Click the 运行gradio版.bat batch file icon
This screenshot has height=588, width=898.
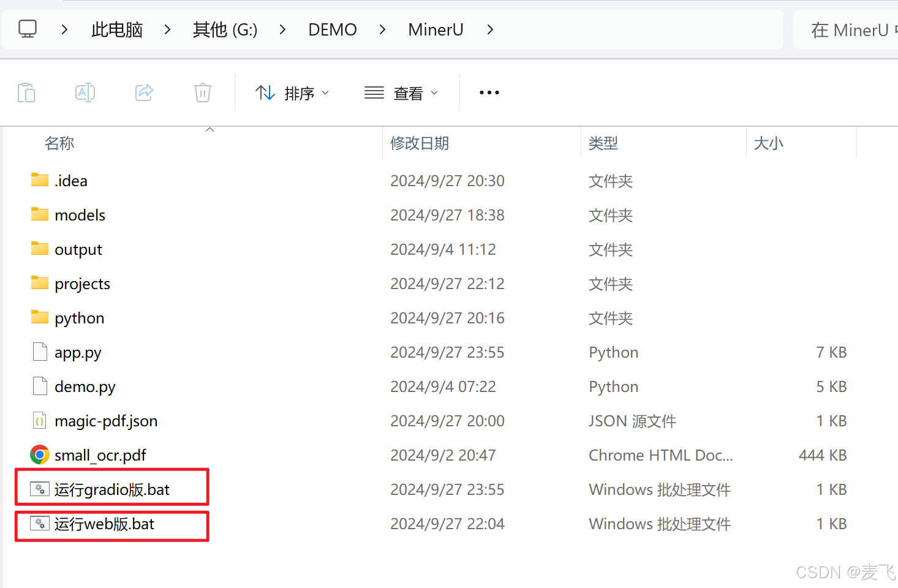point(40,489)
